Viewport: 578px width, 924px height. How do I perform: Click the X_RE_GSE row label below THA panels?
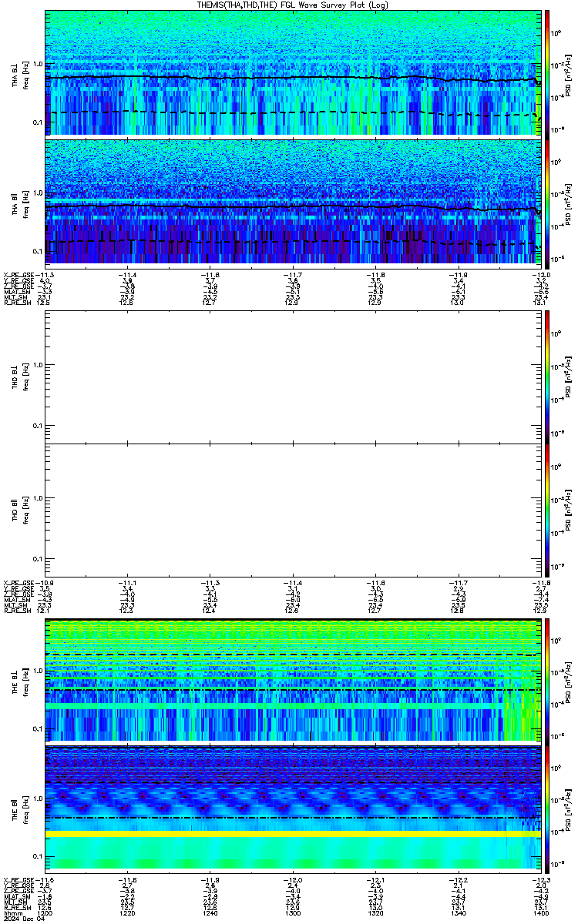(x=18, y=275)
